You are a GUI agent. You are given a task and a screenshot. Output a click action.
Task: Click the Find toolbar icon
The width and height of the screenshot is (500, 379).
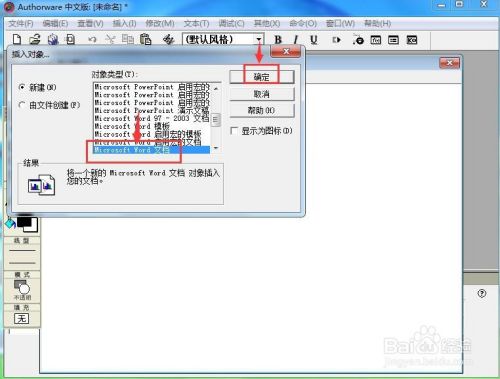(169, 40)
